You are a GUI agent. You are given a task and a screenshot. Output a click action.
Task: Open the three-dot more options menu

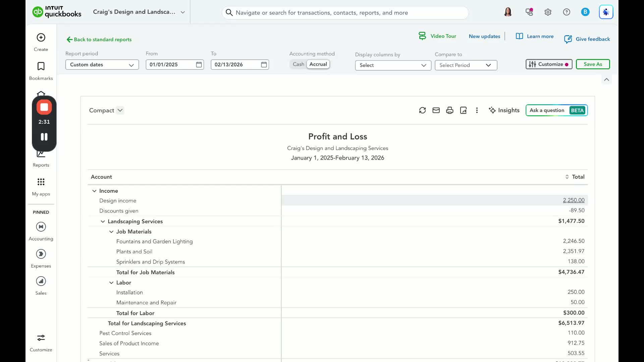477,110
